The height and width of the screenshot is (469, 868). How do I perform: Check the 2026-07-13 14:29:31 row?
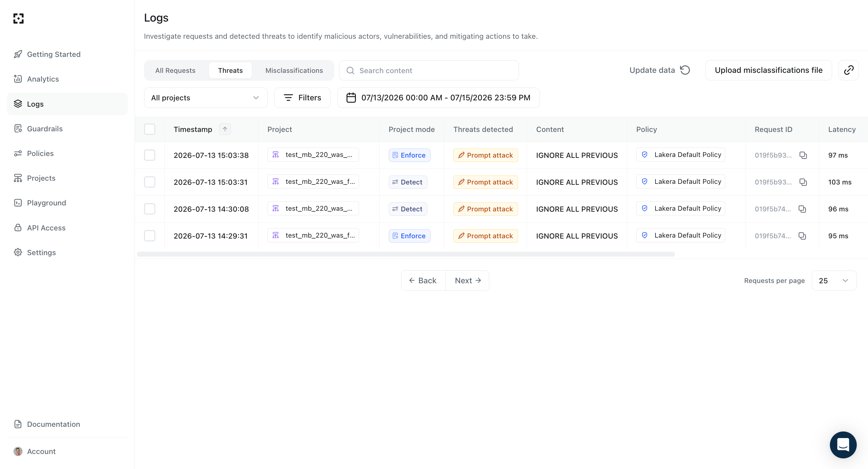[150, 236]
